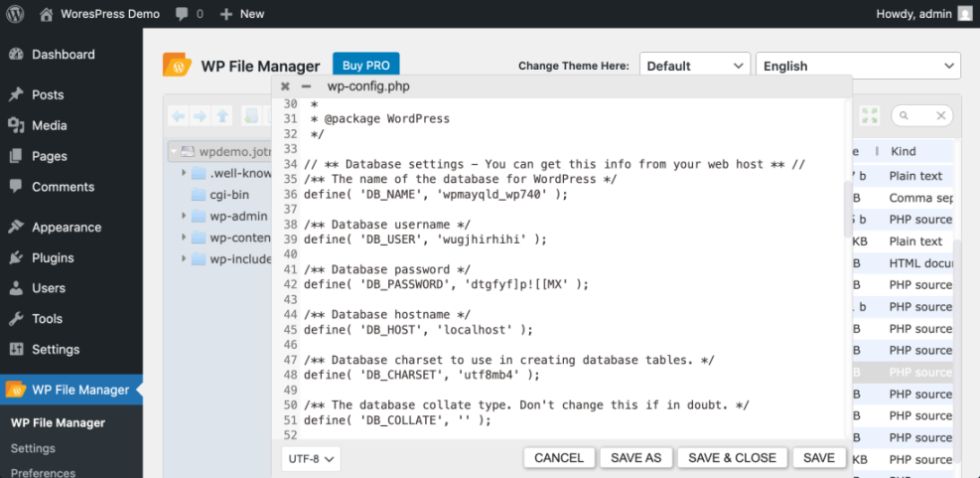Image resolution: width=980 pixels, height=478 pixels.
Task: Click the 'Change Theme Here:' label
Action: (574, 66)
